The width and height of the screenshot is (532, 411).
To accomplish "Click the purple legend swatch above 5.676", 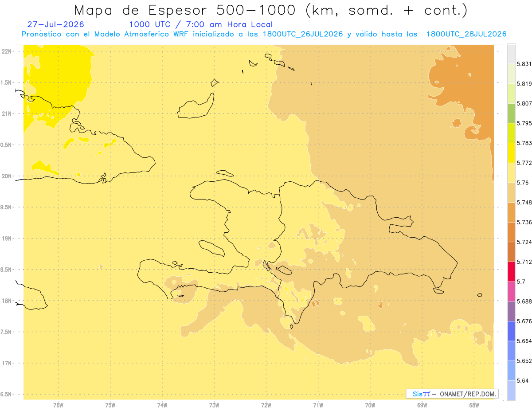I will tap(511, 311).
